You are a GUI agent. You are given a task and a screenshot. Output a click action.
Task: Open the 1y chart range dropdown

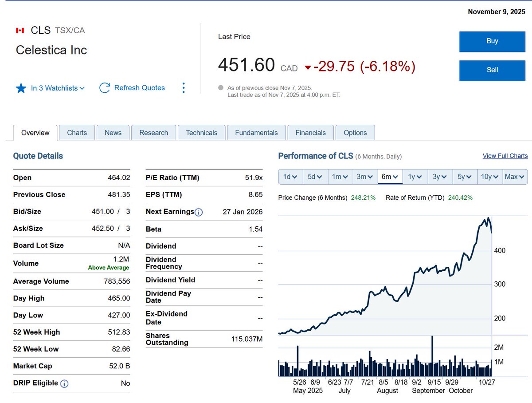(415, 177)
